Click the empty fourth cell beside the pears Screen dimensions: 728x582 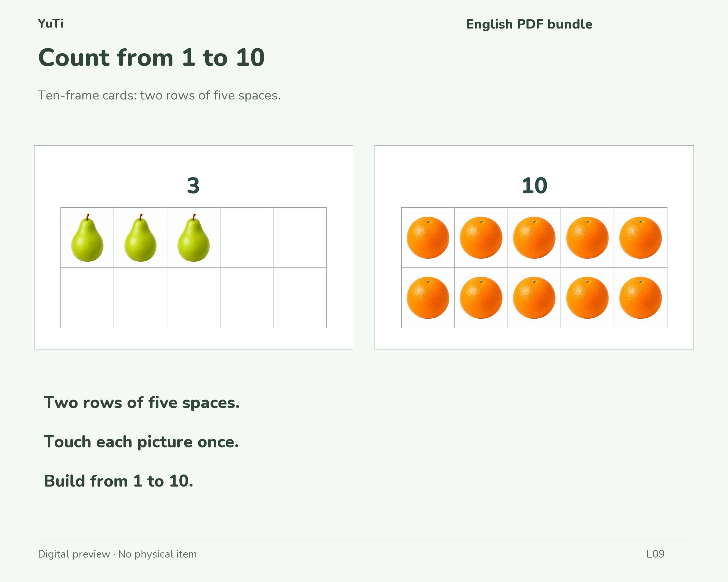click(247, 237)
